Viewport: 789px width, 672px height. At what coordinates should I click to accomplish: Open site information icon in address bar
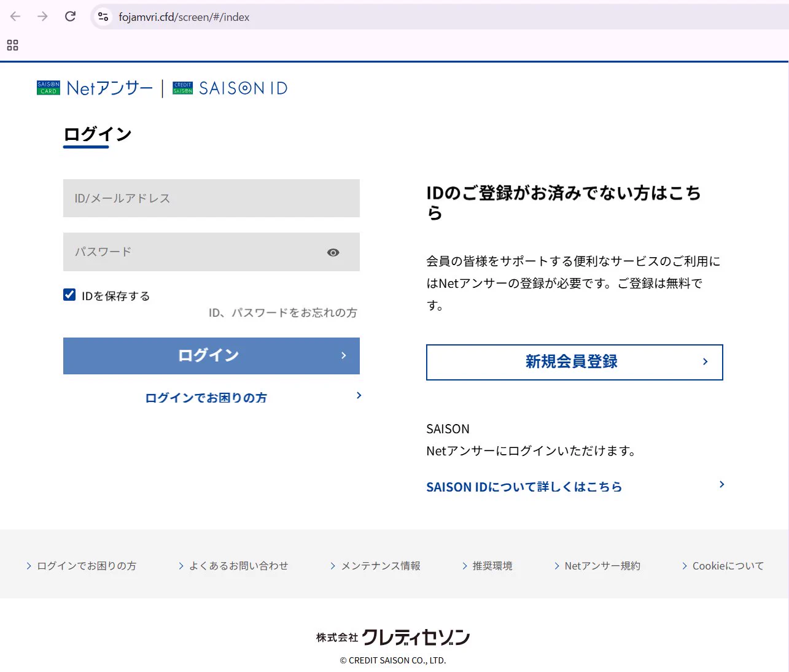pyautogui.click(x=103, y=17)
